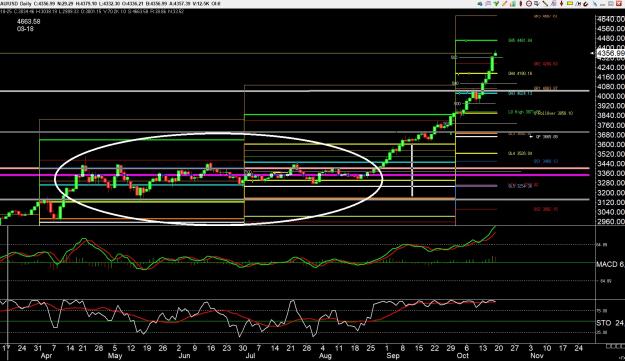Click the Nov month label on date axis
This screenshot has height=361, width=625.
(537, 355)
